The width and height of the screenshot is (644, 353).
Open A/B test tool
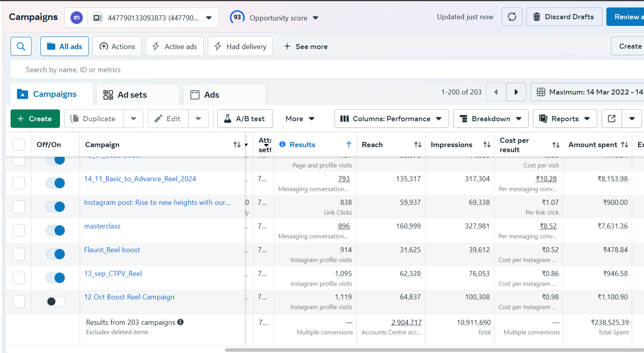[245, 119]
